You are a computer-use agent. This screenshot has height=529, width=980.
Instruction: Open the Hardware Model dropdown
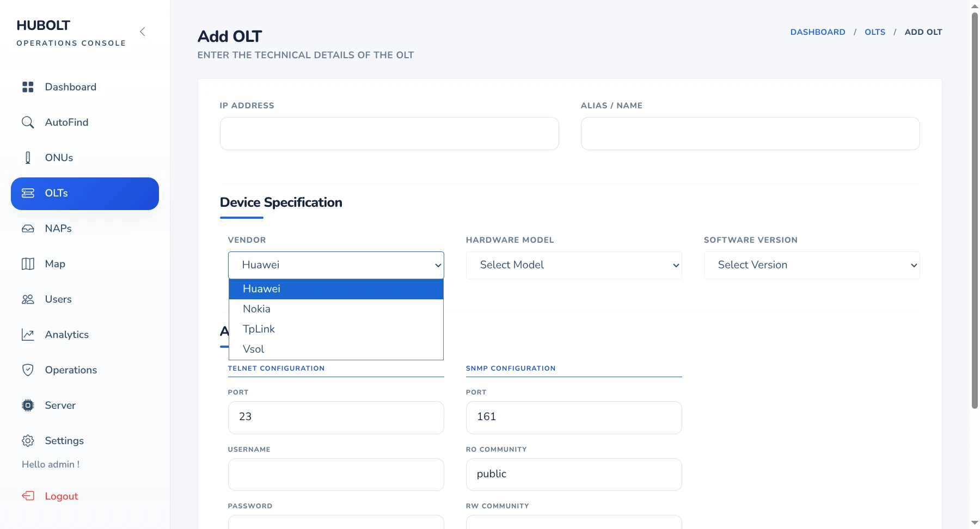[x=574, y=265]
